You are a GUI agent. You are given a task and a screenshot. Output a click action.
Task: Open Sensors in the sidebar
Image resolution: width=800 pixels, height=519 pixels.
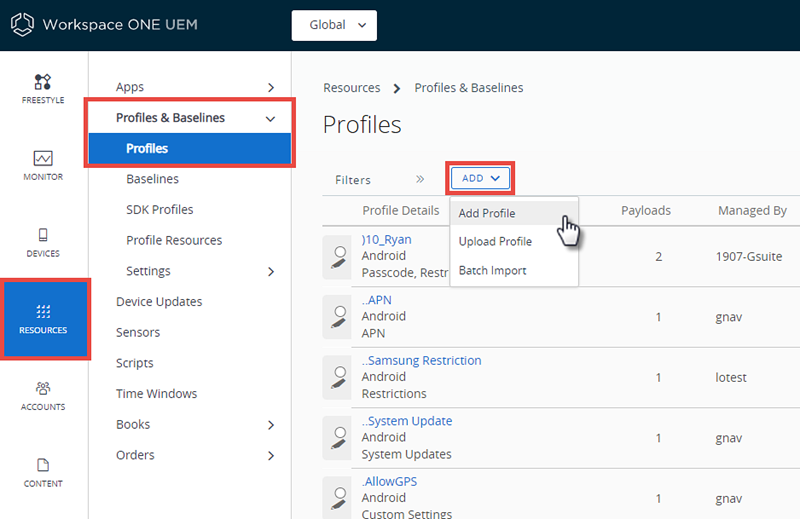tap(138, 332)
